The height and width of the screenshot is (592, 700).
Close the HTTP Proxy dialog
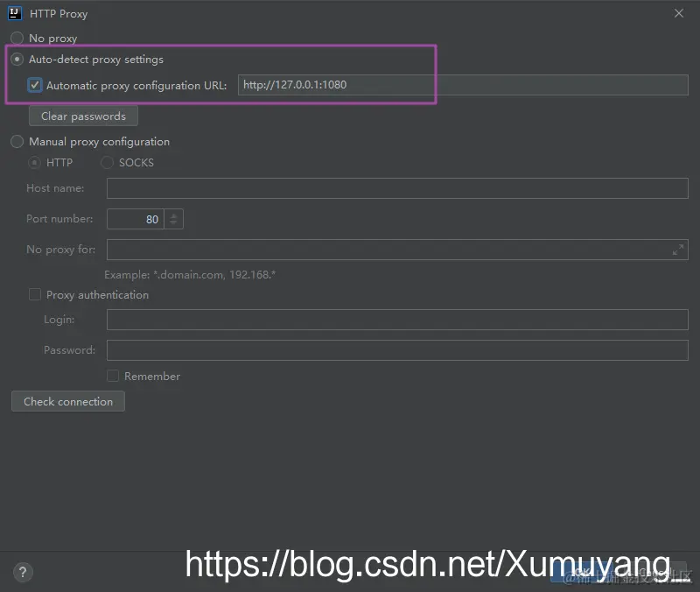[679, 13]
